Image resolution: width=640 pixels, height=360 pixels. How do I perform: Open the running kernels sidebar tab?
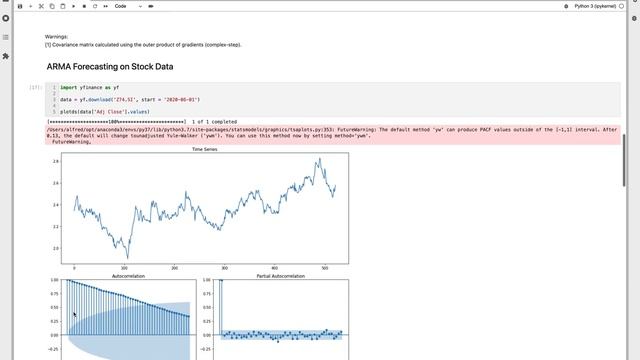tap(6, 18)
